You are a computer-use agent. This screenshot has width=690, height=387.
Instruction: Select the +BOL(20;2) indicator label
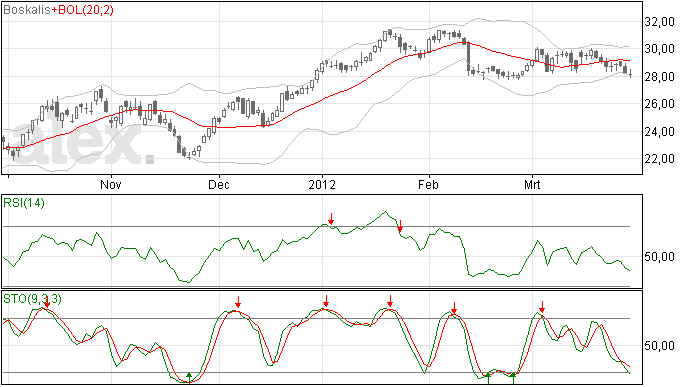coord(82,10)
